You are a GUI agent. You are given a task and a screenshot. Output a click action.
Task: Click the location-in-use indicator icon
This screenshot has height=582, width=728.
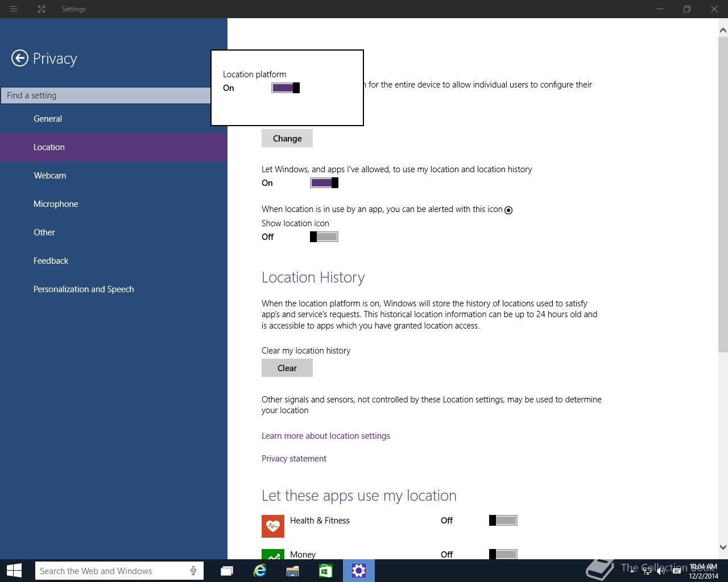tap(508, 210)
